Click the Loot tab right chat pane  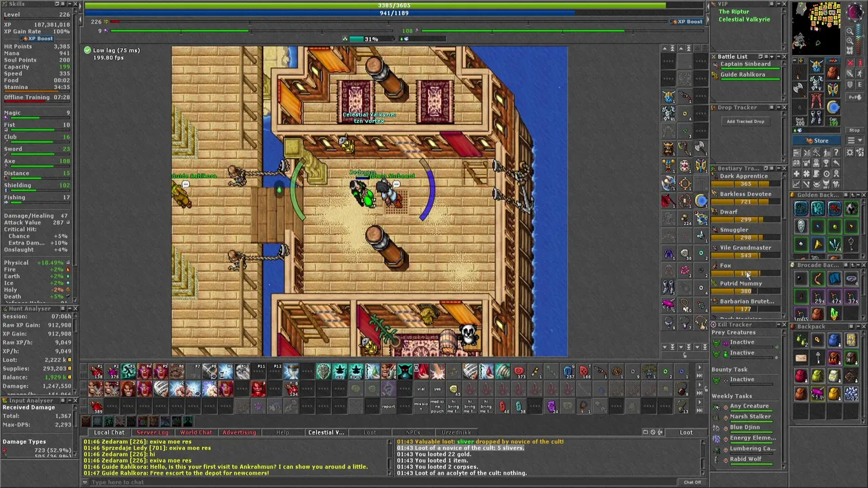[x=686, y=432]
